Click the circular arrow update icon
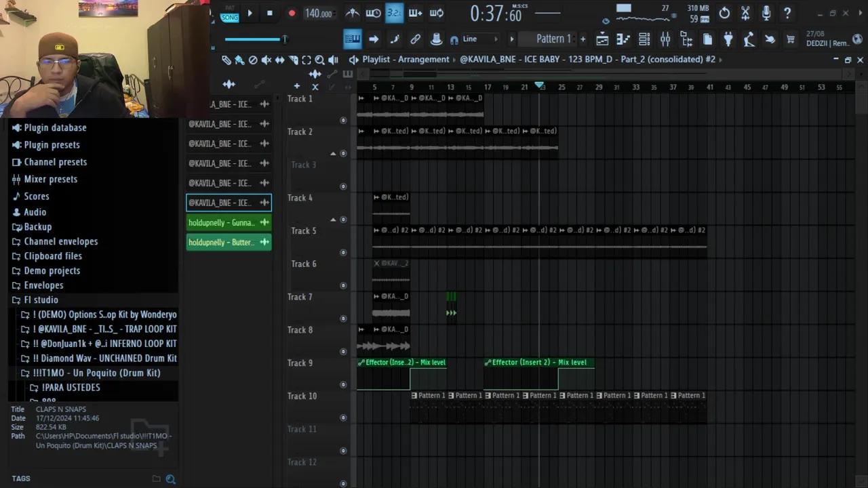 tap(724, 13)
